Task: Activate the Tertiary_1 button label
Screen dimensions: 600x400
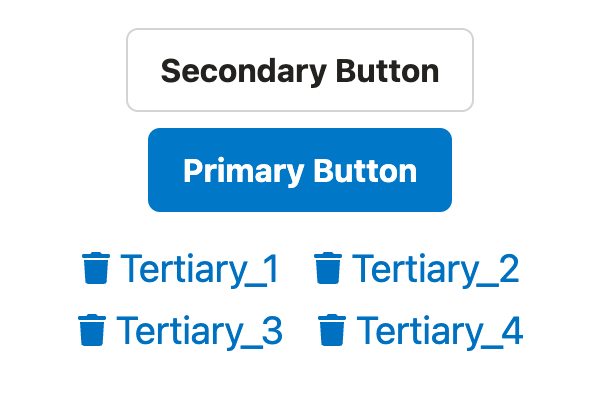Action: (x=199, y=269)
